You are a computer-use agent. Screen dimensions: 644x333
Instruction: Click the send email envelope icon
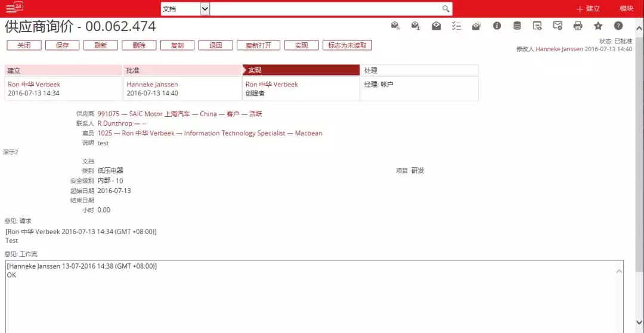(558, 26)
